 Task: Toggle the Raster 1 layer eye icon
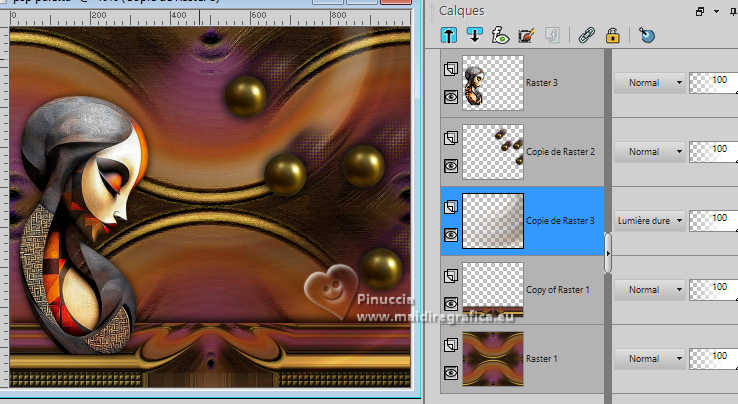click(x=450, y=373)
